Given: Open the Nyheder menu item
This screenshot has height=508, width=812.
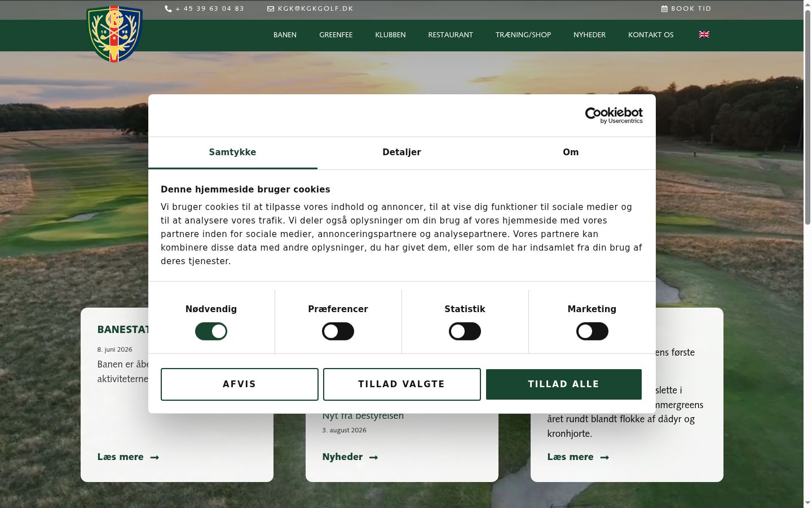Looking at the screenshot, I should pyautogui.click(x=589, y=35).
